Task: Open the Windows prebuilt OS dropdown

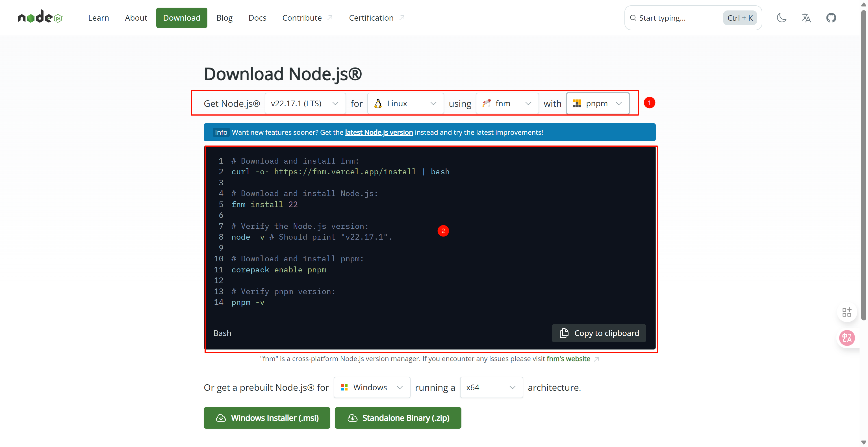Action: click(x=372, y=387)
